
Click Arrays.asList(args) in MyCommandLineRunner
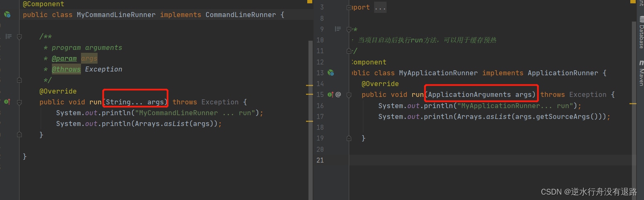174,124
